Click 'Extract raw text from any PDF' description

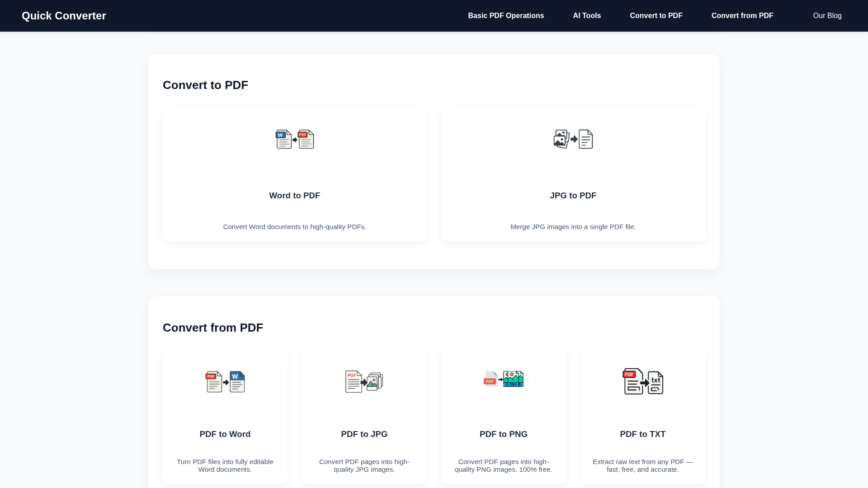642,465
